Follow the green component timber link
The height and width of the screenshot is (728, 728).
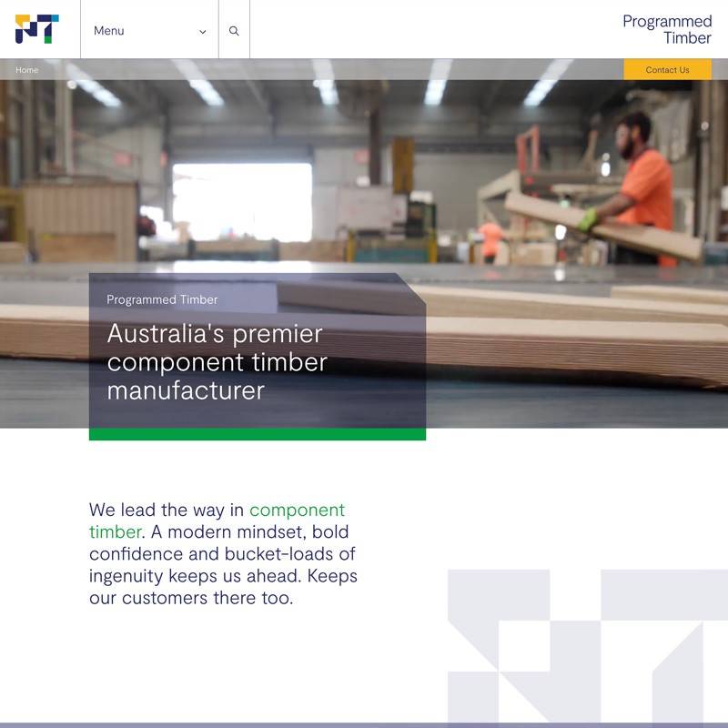(298, 510)
